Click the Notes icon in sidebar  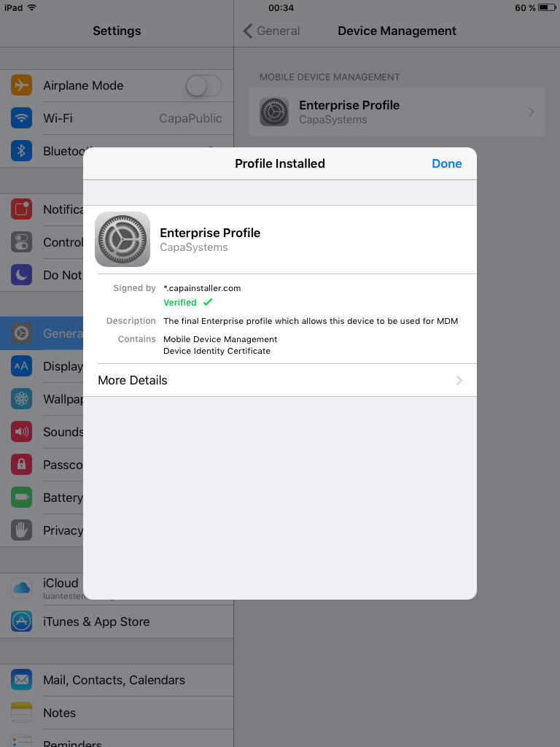pos(21,713)
